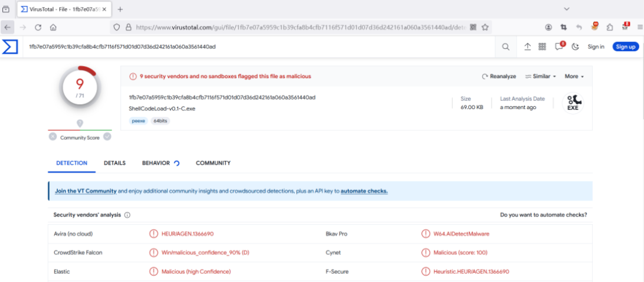Bookmark the page with the star icon
The width and height of the screenshot is (644, 282).
pos(485,27)
